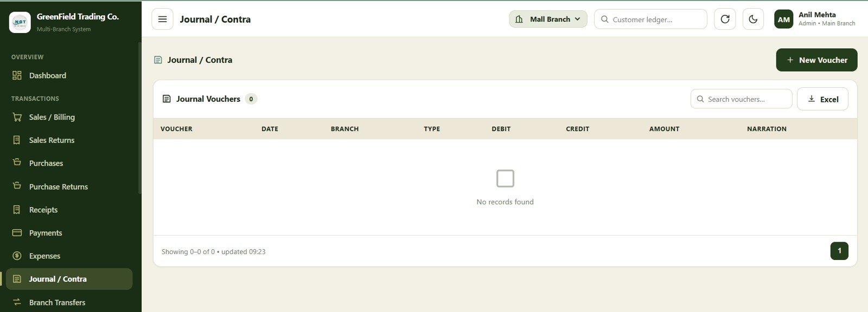Screen dimensions: 868x312
Task: Click the Anil Mehta user name
Action: 817,15
